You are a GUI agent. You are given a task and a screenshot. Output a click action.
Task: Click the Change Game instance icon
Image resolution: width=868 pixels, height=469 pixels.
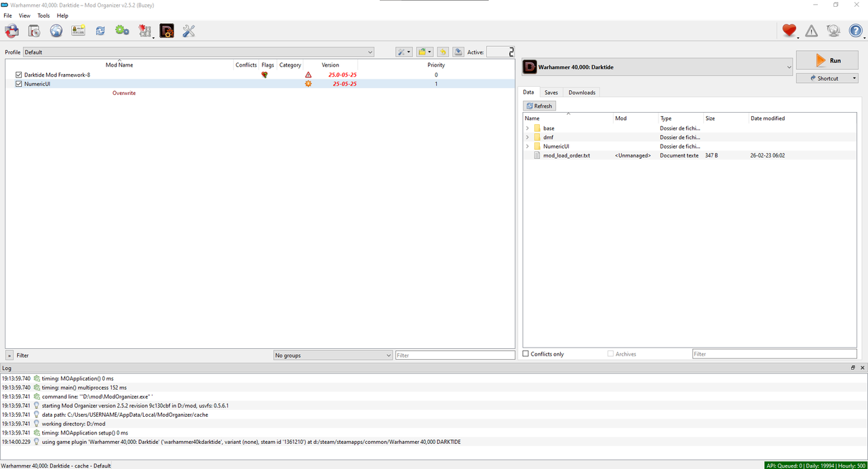(x=12, y=31)
